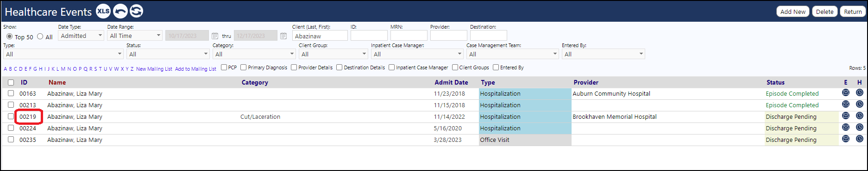Open history clock icon for event 00219
Image resolution: width=868 pixels, height=171 pixels.
pyautogui.click(x=860, y=116)
